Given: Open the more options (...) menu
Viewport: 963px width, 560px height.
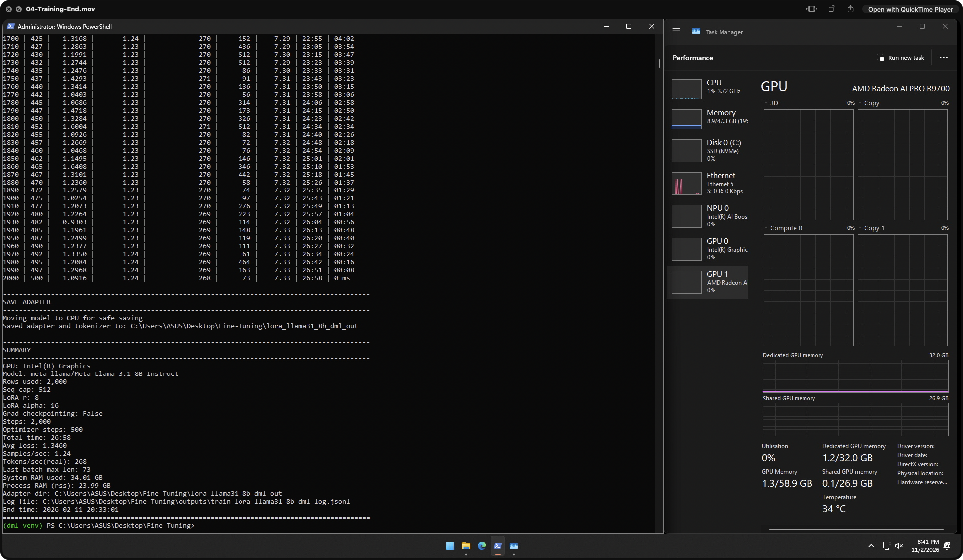Looking at the screenshot, I should point(943,58).
